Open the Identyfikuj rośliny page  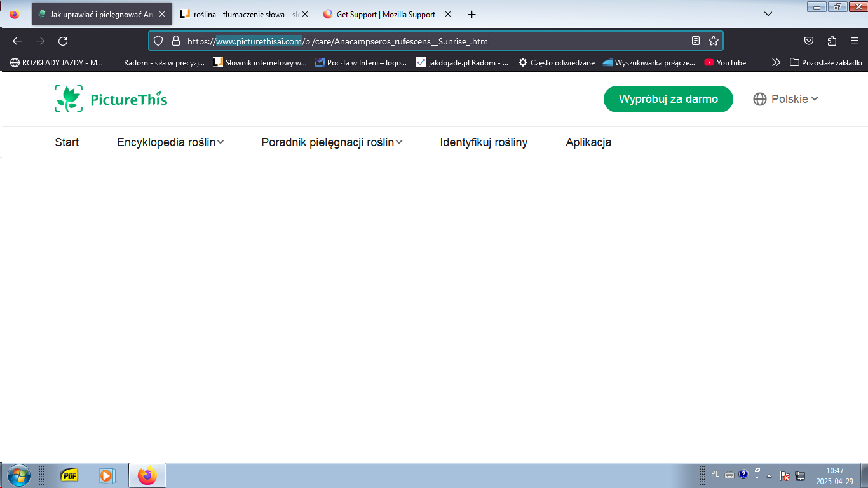484,142
